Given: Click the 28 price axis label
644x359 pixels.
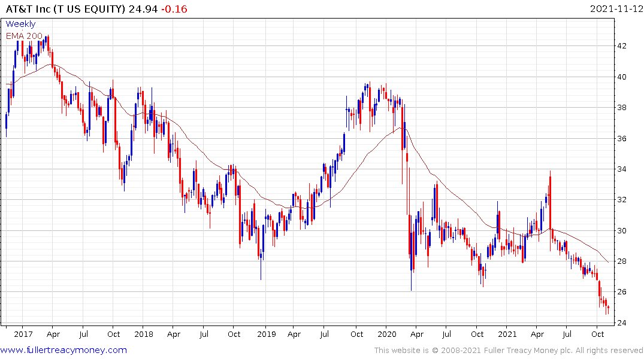Looking at the screenshot, I should 622,261.
